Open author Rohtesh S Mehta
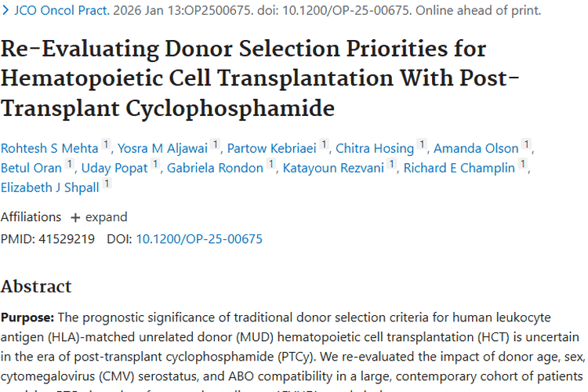Screen dimensions: 588x392 click(x=50, y=148)
